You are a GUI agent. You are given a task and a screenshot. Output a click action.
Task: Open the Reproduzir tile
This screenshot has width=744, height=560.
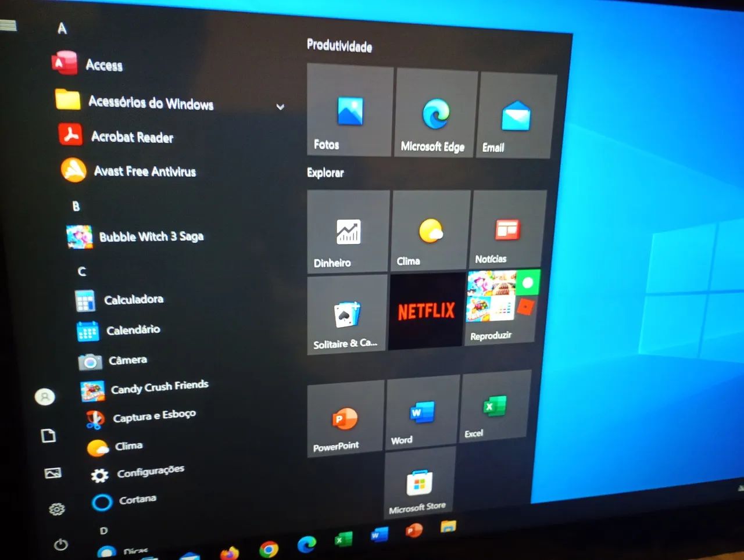coord(502,307)
